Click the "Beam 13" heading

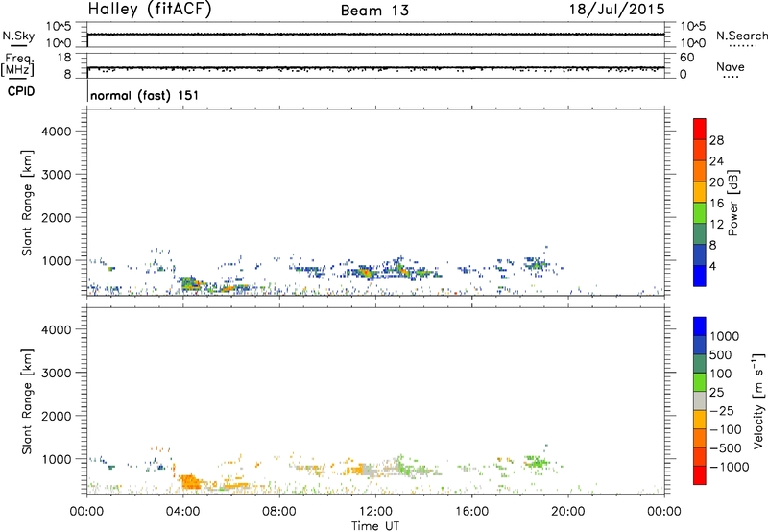pyautogui.click(x=374, y=11)
